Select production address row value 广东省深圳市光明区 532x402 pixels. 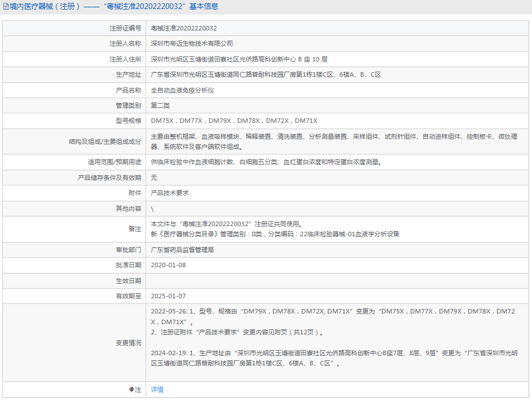(266, 74)
